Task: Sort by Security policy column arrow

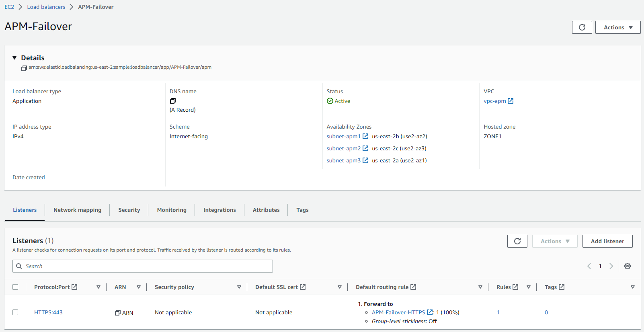Action: [x=239, y=287]
